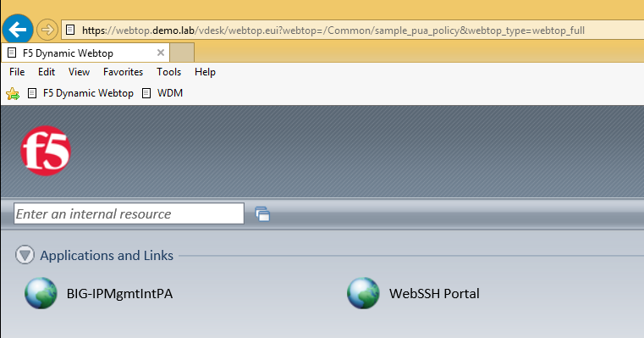644x338 pixels.
Task: Open the Tools menu
Action: pyautogui.click(x=168, y=72)
